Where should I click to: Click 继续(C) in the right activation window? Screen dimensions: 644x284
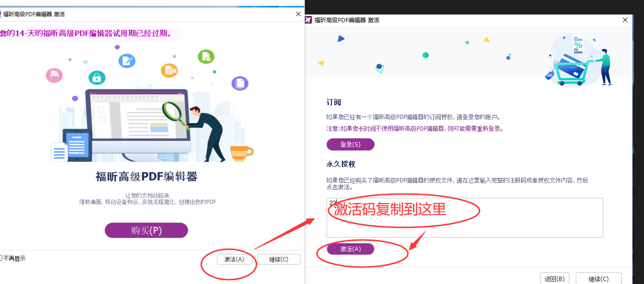coord(599,279)
